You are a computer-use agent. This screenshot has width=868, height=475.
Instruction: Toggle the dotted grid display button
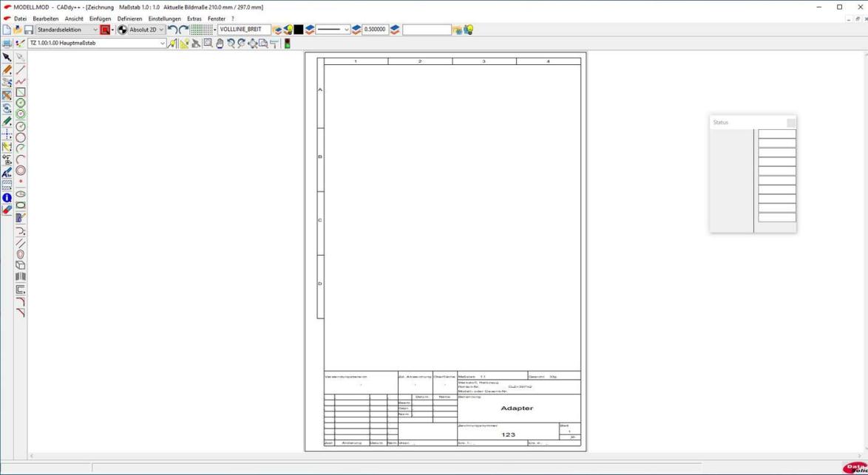tap(200, 30)
